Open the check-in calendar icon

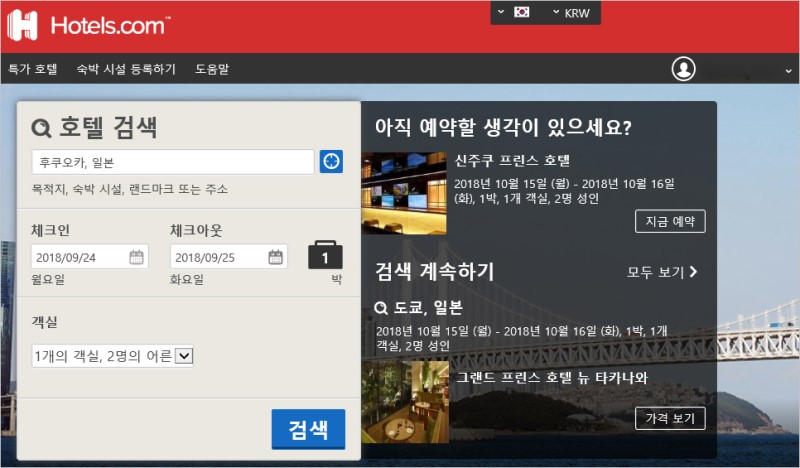[136, 257]
